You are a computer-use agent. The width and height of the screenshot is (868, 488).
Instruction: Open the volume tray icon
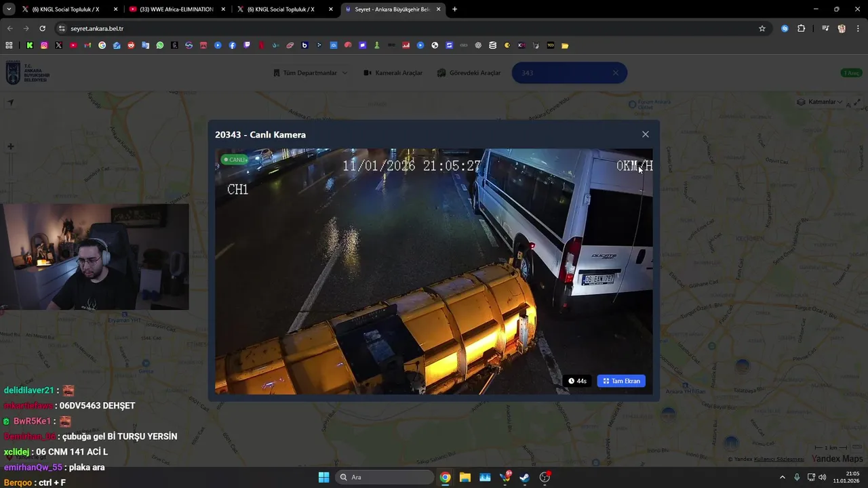point(822,477)
